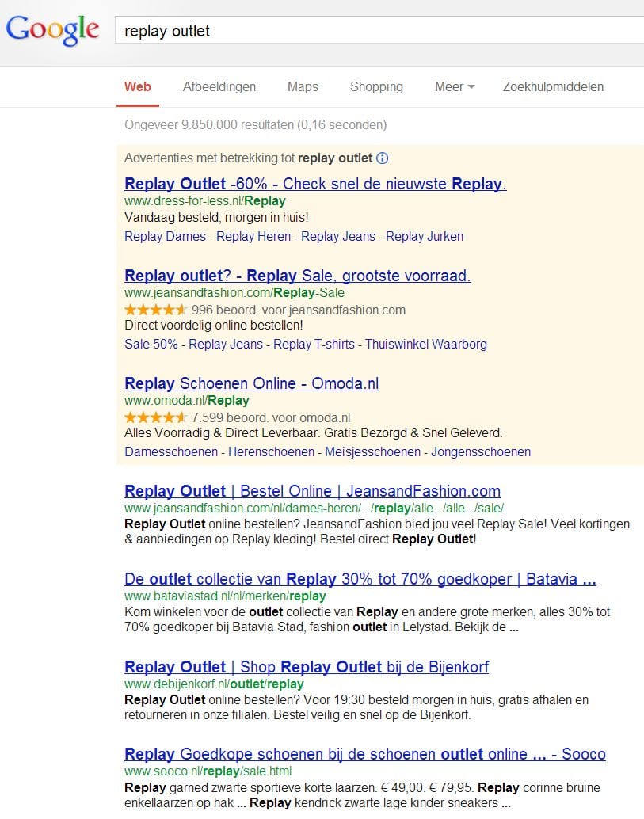Viewport: 644px width, 819px height.
Task: Click the Damesschoenen sitelink
Action: [x=171, y=451]
